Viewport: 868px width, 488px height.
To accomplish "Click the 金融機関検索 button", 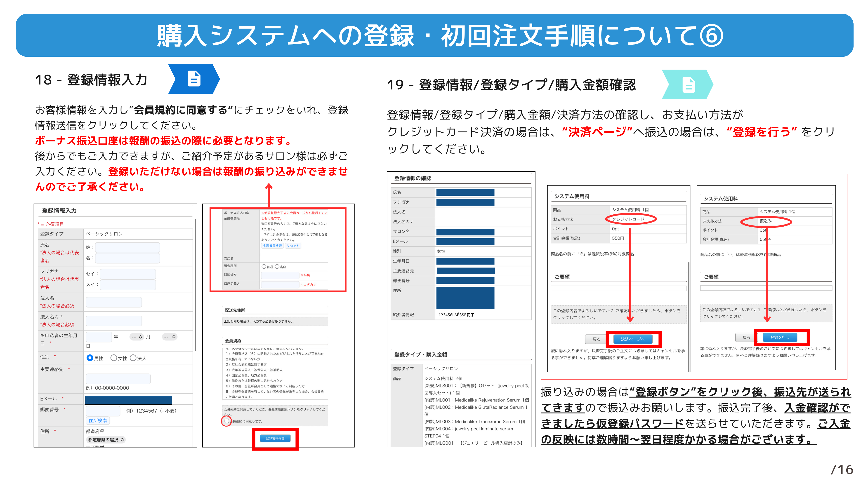I will (272, 246).
